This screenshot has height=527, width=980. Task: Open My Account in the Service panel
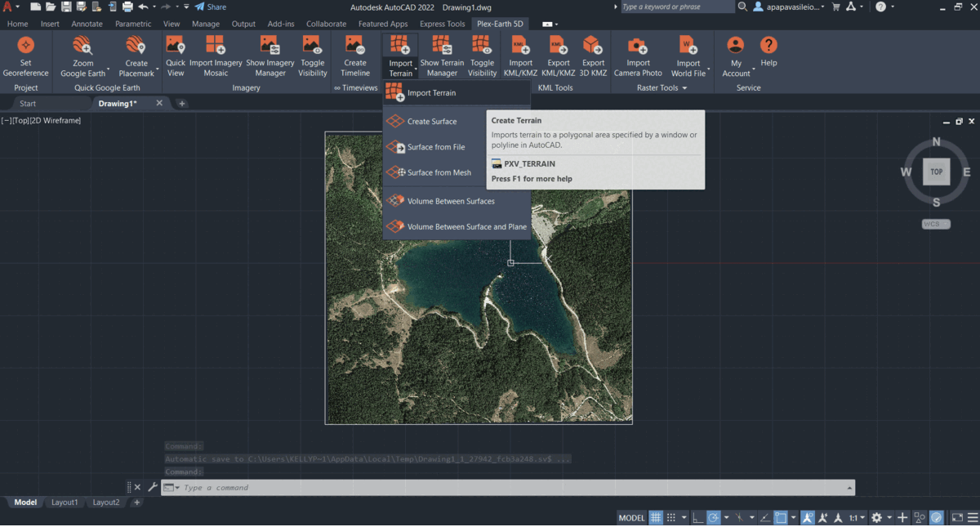pos(736,56)
